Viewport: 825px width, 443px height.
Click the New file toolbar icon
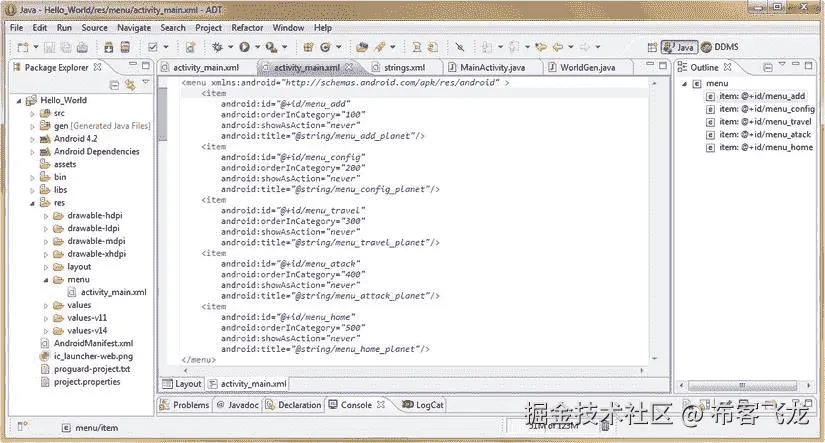point(23,47)
